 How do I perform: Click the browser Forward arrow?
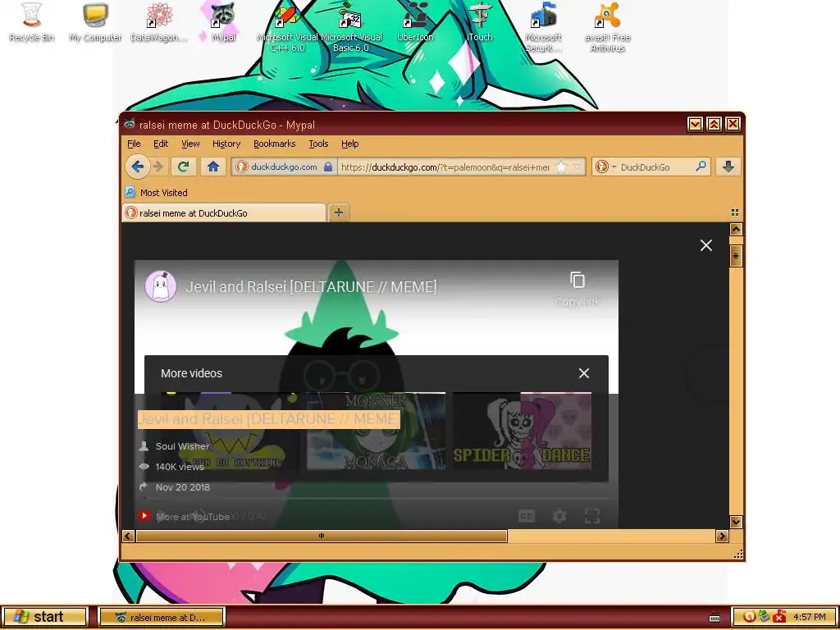click(157, 167)
